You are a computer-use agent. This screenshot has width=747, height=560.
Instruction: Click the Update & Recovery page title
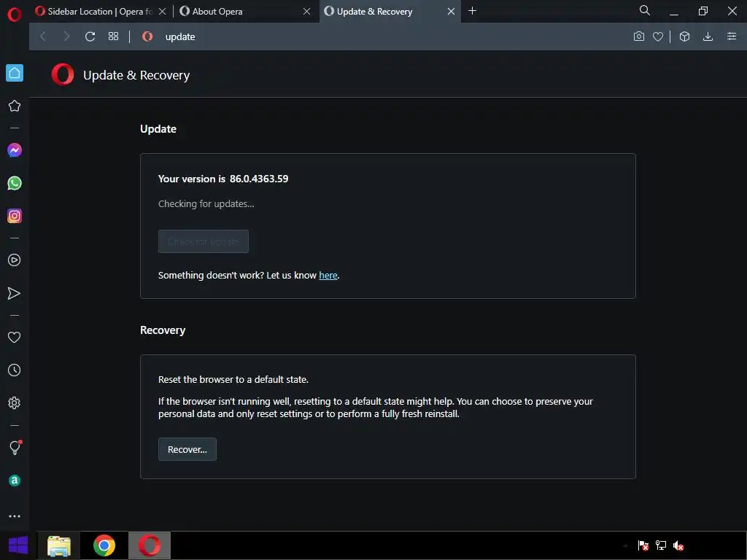pos(136,75)
